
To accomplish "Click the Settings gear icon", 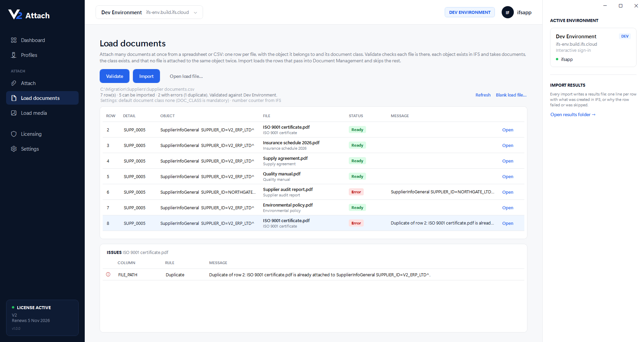I will pyautogui.click(x=14, y=149).
